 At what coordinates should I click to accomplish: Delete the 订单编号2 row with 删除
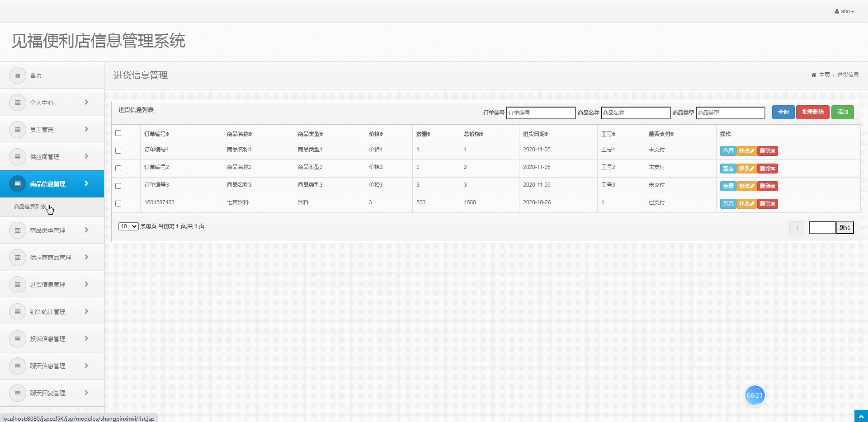[767, 169]
